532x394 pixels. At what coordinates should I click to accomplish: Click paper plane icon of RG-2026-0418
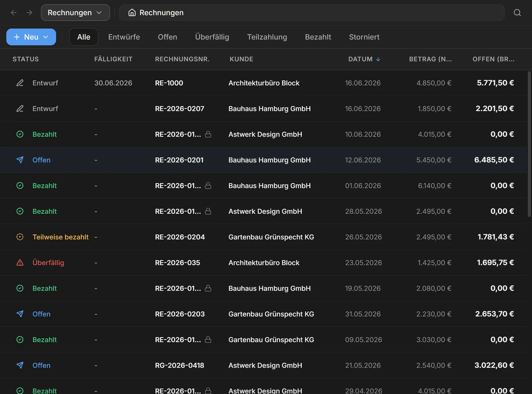coord(20,365)
